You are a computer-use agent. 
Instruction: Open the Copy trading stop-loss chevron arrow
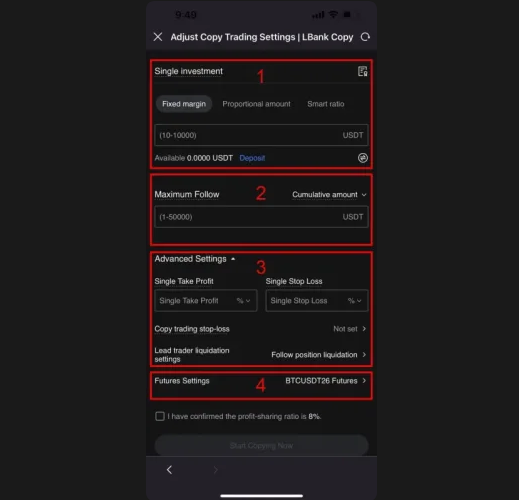pyautogui.click(x=364, y=329)
